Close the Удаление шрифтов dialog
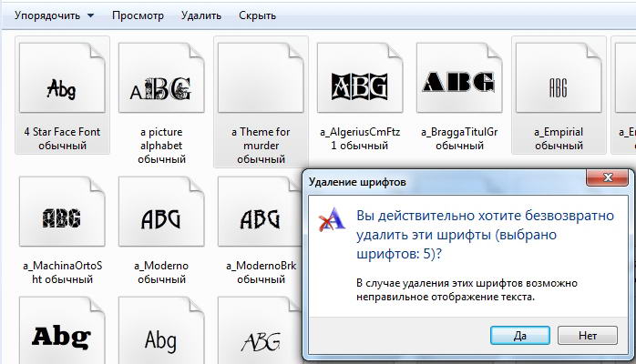636x364 pixels. point(608,177)
